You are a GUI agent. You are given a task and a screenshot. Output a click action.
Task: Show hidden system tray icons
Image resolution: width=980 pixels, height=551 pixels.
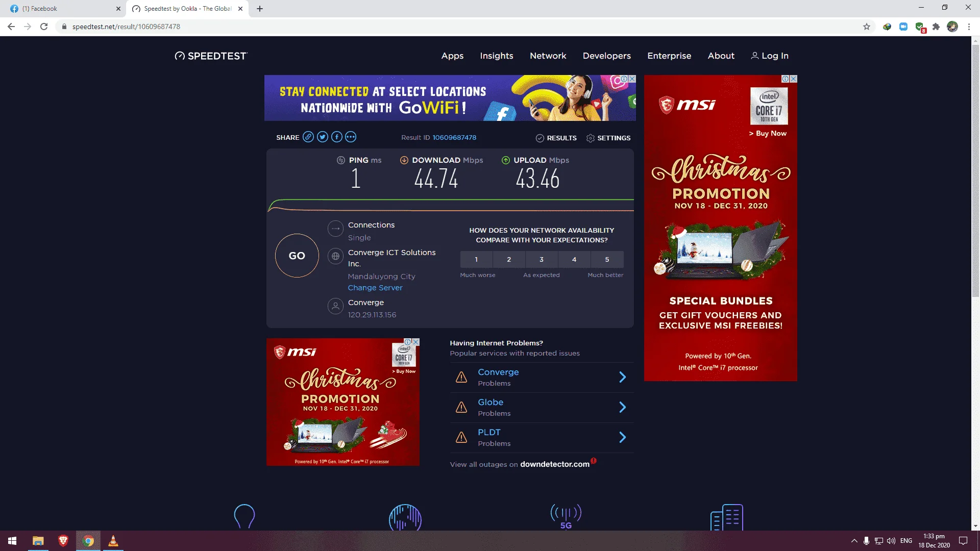pyautogui.click(x=854, y=541)
